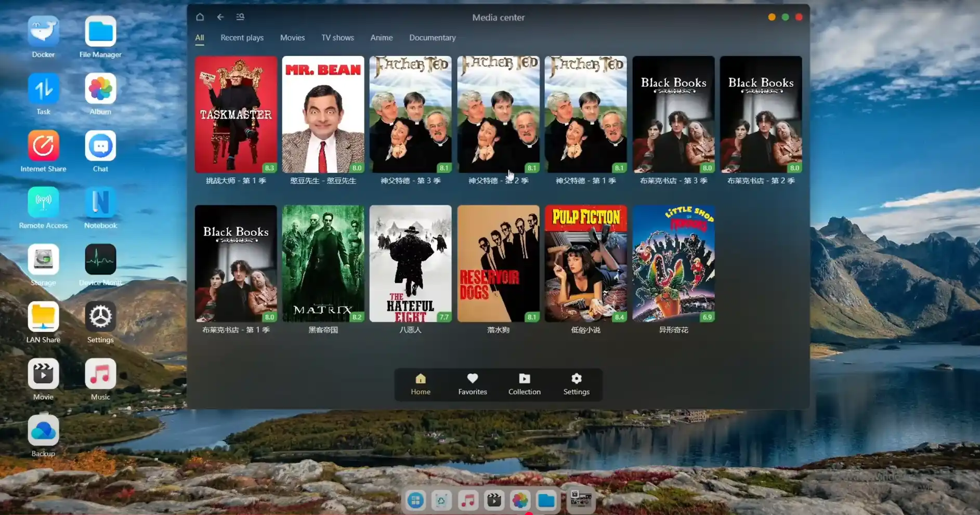Open the Notebook desktop icon
The width and height of the screenshot is (980, 515).
click(x=100, y=202)
